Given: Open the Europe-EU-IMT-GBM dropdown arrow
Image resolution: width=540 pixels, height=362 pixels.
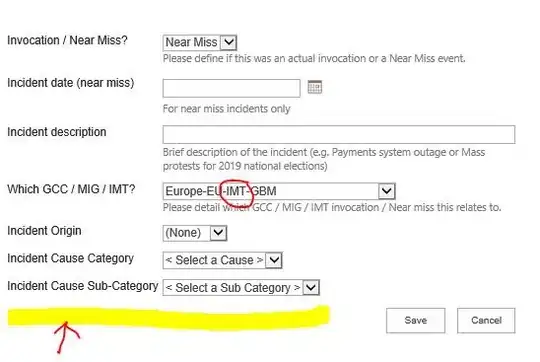Looking at the screenshot, I should coord(386,191).
